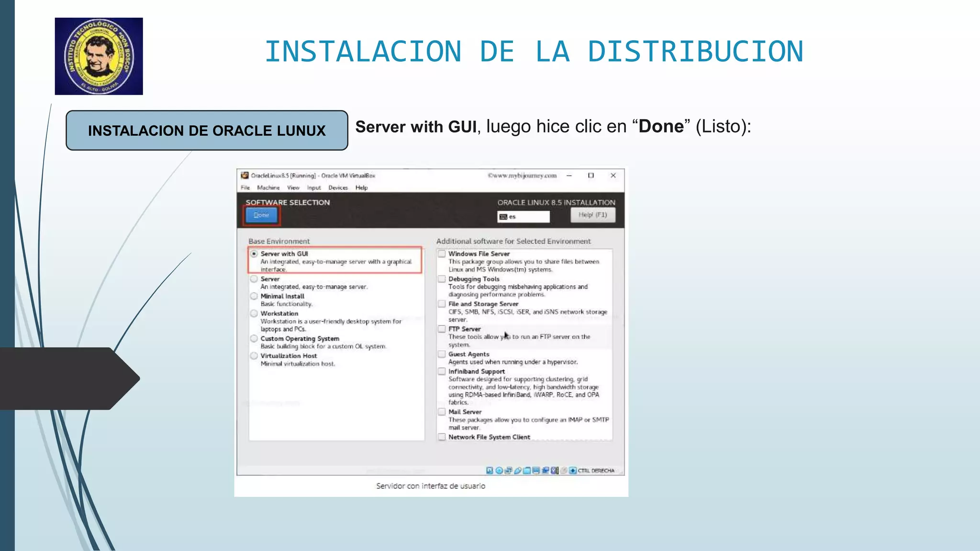Select the Server base environment radio button
Image resolution: width=980 pixels, height=551 pixels.
tap(254, 279)
